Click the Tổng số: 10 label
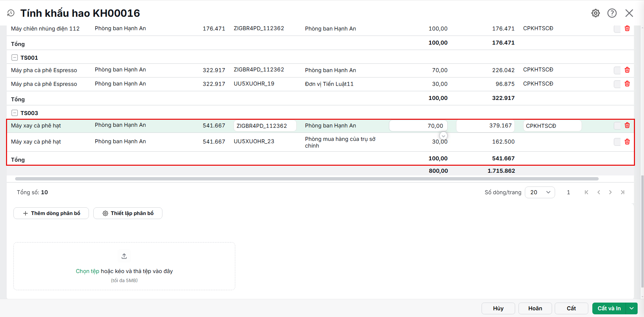The height and width of the screenshot is (317, 644). click(x=33, y=192)
